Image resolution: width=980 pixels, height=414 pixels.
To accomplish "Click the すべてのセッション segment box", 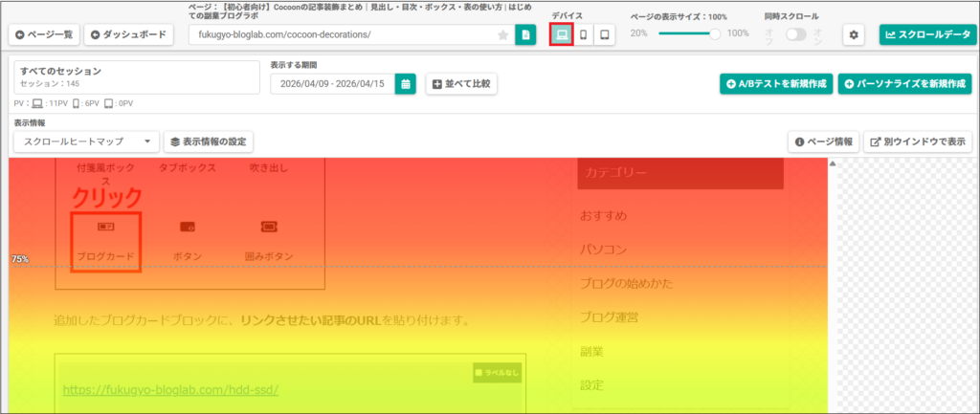I will click(136, 77).
